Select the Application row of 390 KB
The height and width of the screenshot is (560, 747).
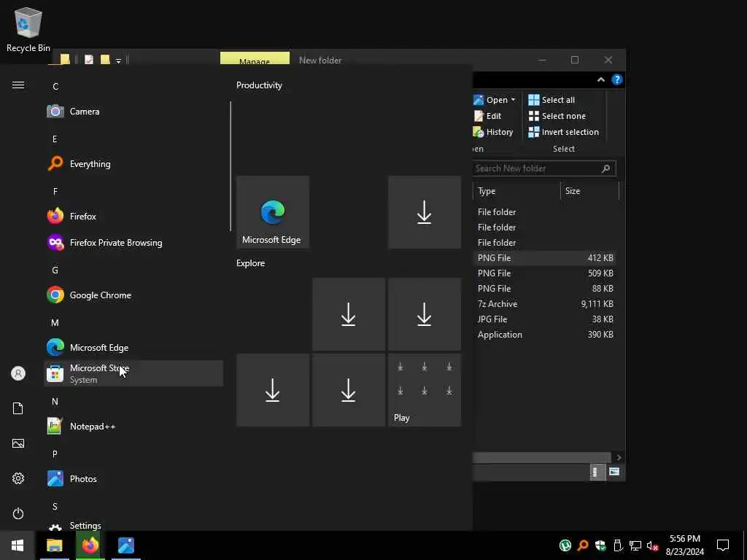546,334
